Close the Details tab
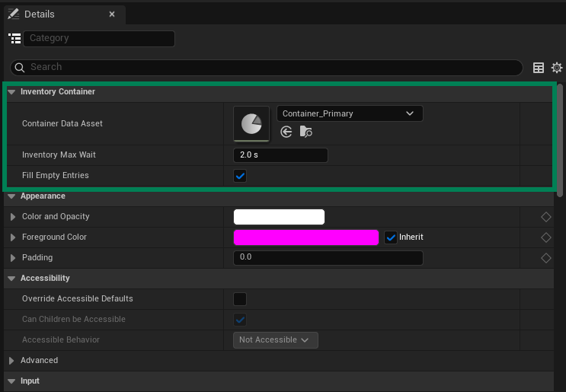 [112, 14]
